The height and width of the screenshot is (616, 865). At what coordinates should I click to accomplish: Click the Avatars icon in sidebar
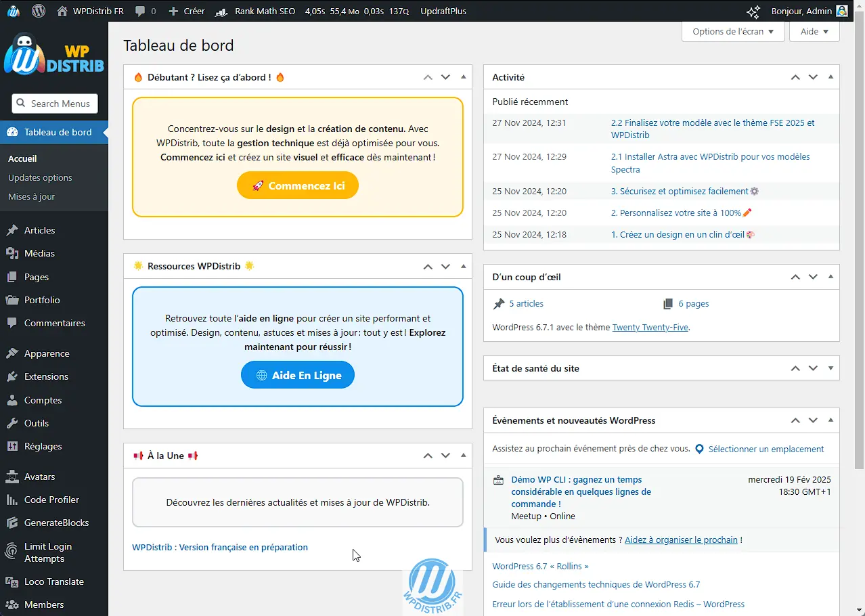pos(12,477)
